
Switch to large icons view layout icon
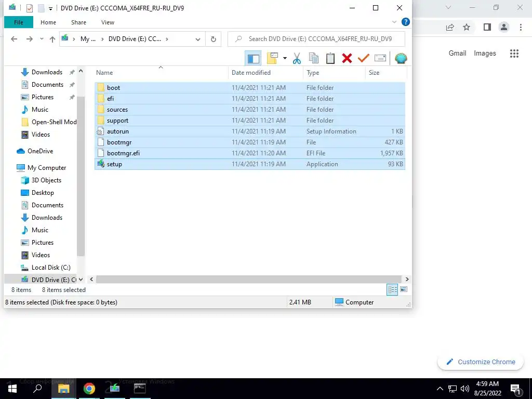[404, 289]
